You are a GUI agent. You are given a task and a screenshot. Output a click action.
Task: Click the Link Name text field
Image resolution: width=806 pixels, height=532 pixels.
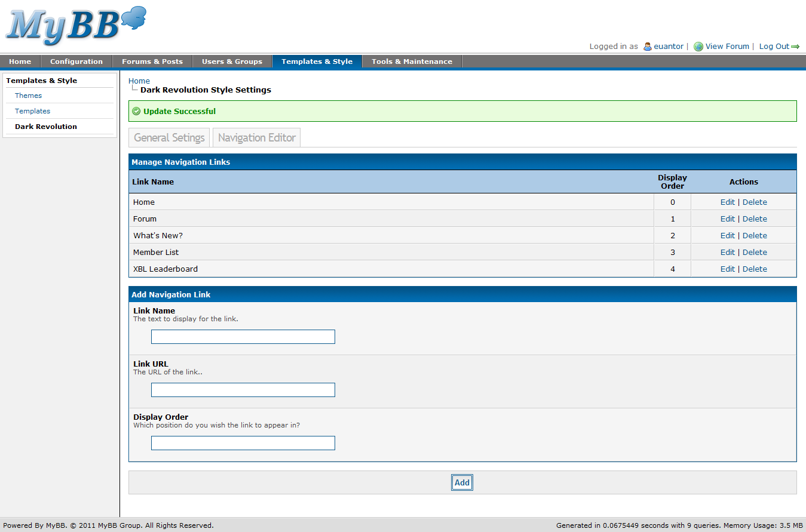[x=243, y=337]
